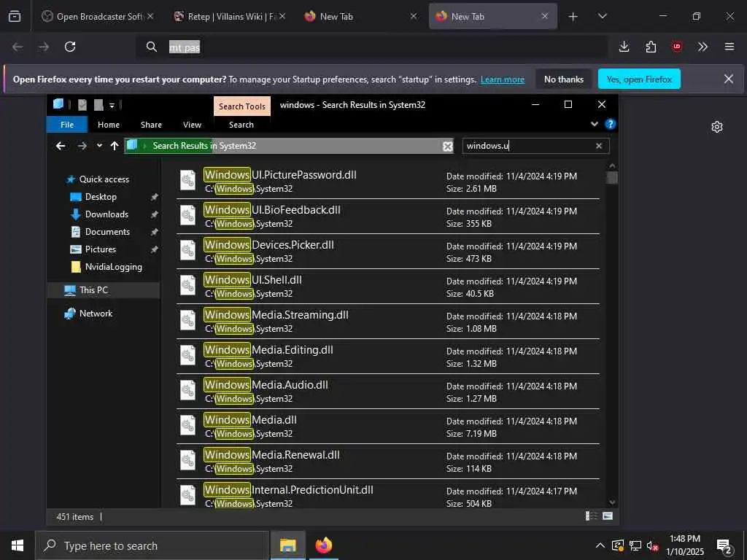The height and width of the screenshot is (560, 747).
Task: Open a new Firefox tab with plus button
Action: click(573, 17)
